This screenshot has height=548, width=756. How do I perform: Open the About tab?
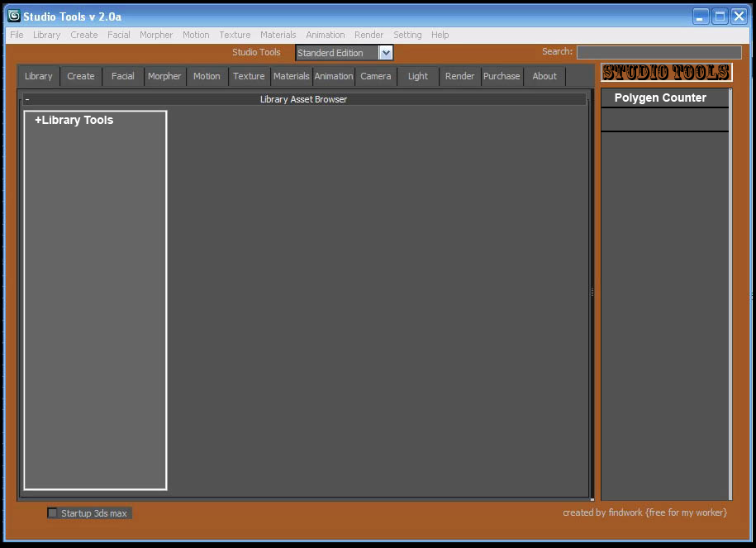click(x=544, y=76)
